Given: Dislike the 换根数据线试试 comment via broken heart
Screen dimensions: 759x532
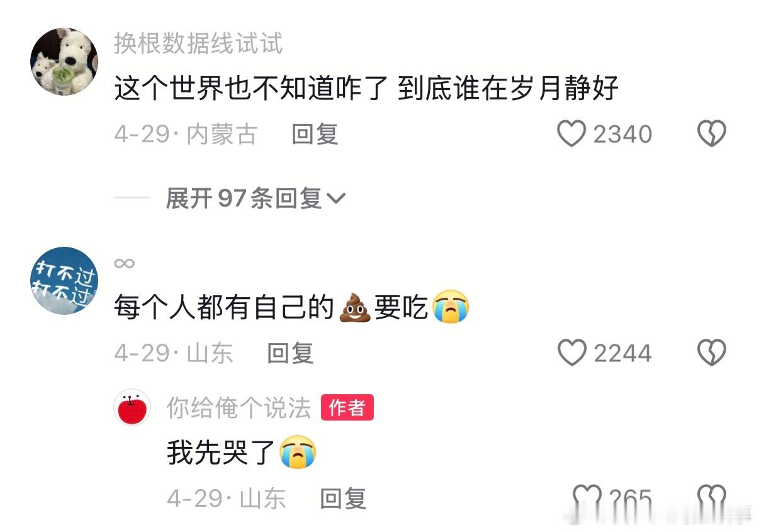Looking at the screenshot, I should pos(712,134).
